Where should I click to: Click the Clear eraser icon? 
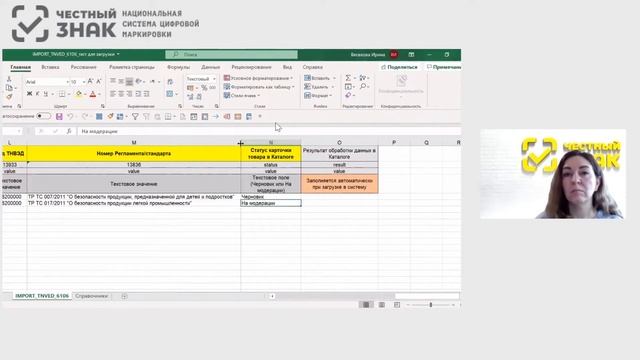tap(348, 95)
